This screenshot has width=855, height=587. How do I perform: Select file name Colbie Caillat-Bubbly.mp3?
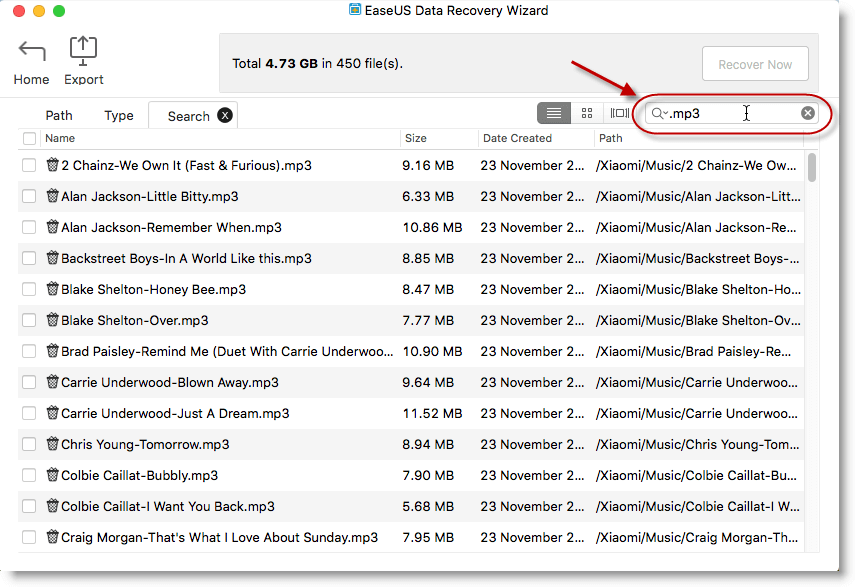(140, 476)
